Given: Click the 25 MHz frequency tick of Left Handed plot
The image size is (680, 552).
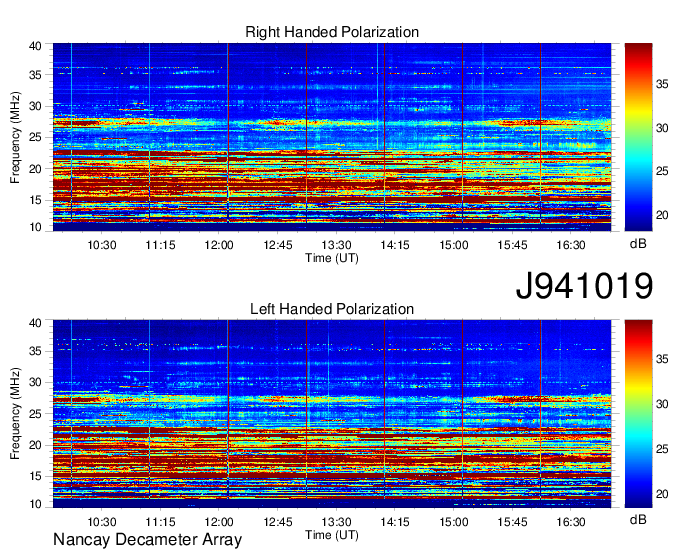Looking at the screenshot, I should tap(36, 414).
